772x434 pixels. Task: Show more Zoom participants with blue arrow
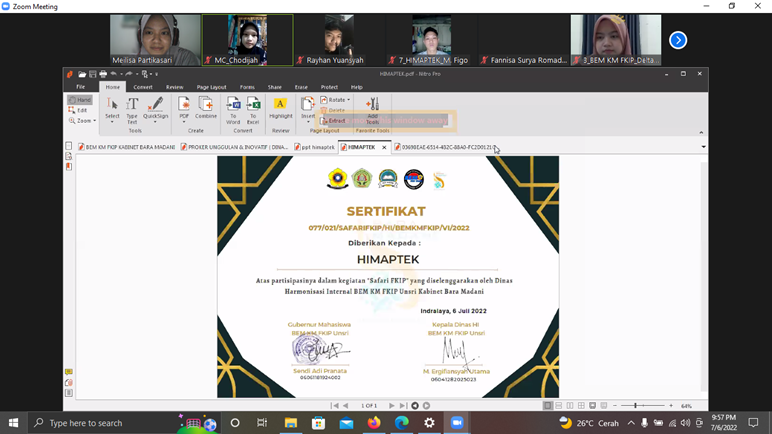(x=678, y=40)
